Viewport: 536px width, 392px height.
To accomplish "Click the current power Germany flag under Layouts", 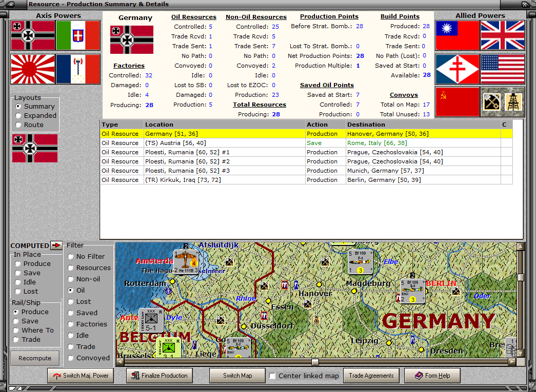I will [35, 148].
